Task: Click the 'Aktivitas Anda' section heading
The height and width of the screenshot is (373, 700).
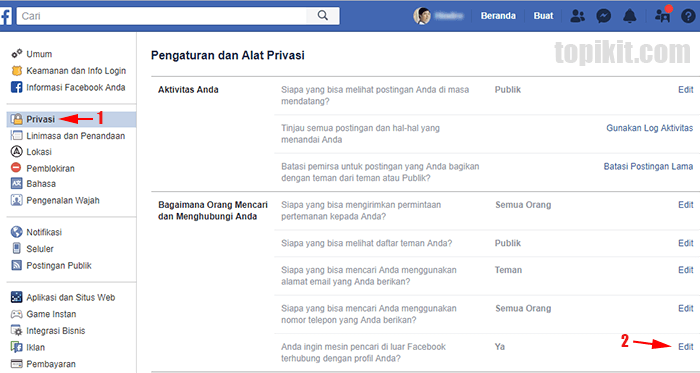Action: click(x=188, y=90)
